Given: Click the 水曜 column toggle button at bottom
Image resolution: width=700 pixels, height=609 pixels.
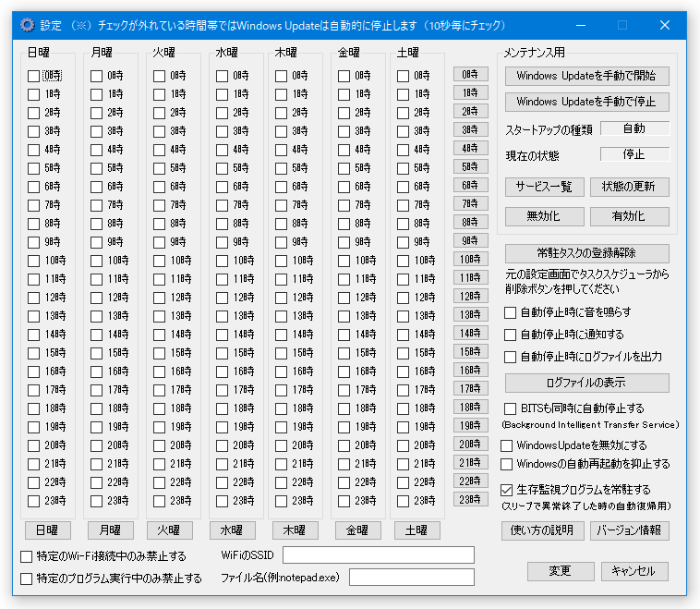Looking at the screenshot, I should pyautogui.click(x=233, y=530).
